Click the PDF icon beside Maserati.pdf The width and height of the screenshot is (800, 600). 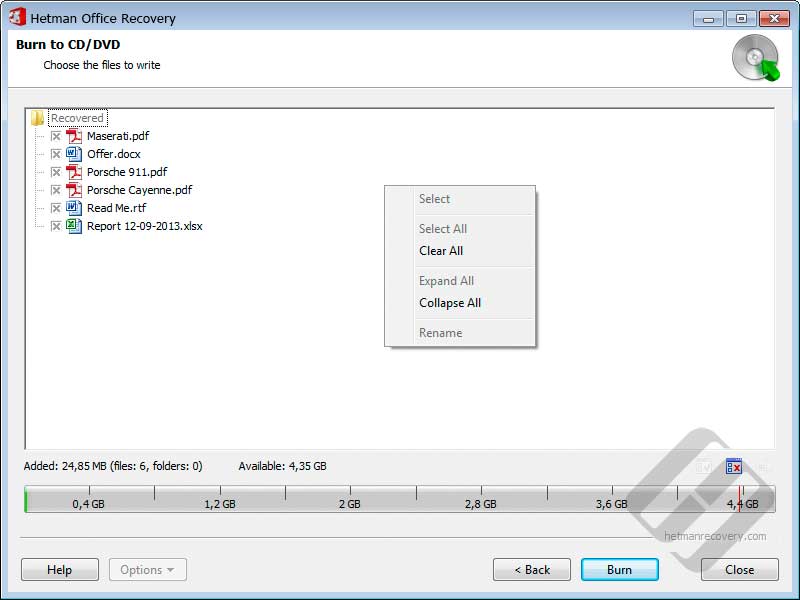[x=74, y=136]
